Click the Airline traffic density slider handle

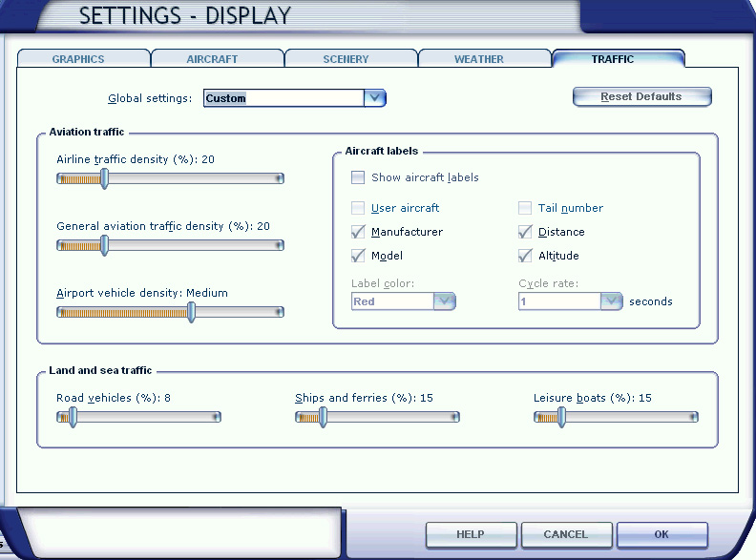point(105,178)
